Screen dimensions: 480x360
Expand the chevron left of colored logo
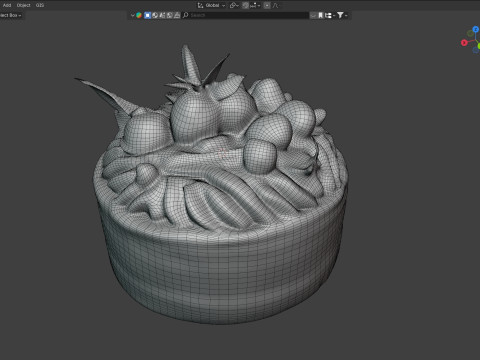coord(132,15)
